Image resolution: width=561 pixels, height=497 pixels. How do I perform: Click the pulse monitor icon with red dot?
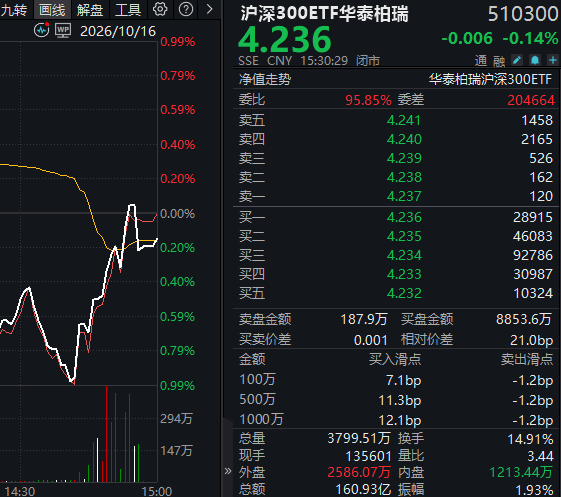tap(42, 30)
